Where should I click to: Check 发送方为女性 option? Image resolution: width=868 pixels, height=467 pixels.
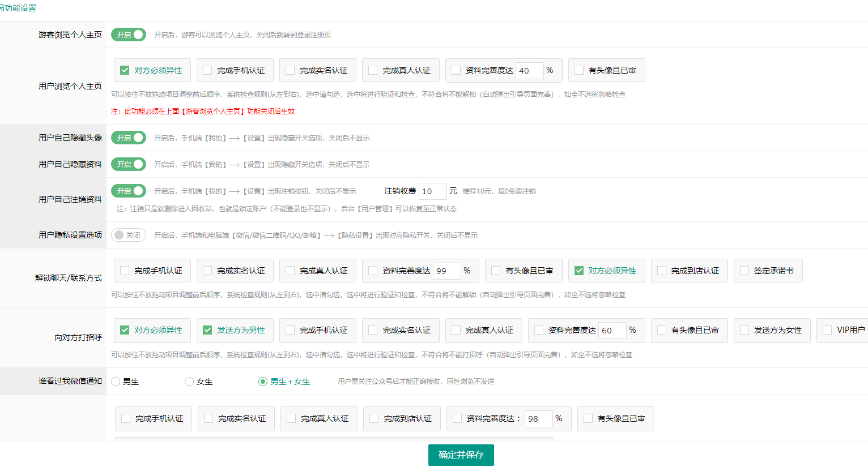pos(744,330)
